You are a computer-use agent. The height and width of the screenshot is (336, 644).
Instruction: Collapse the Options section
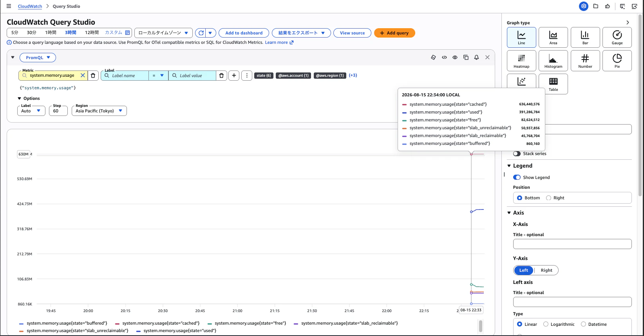point(20,98)
